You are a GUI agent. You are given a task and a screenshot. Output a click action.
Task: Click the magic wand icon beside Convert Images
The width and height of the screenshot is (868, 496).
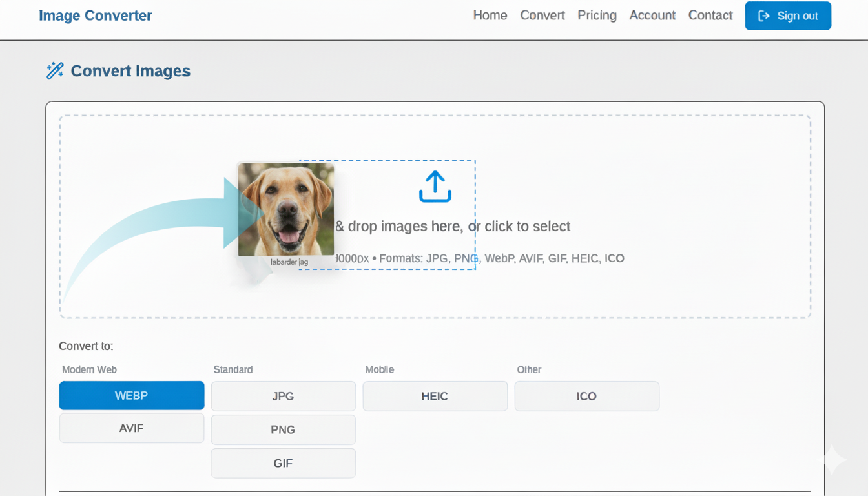pos(54,70)
